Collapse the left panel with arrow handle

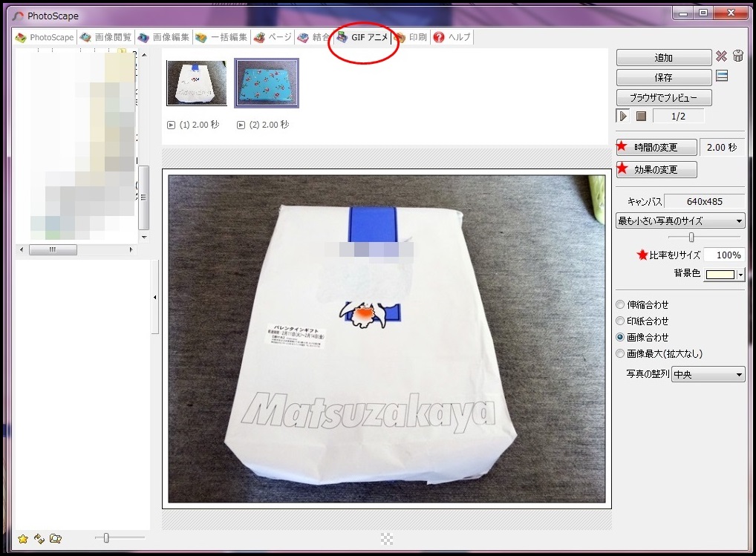pyautogui.click(x=154, y=297)
